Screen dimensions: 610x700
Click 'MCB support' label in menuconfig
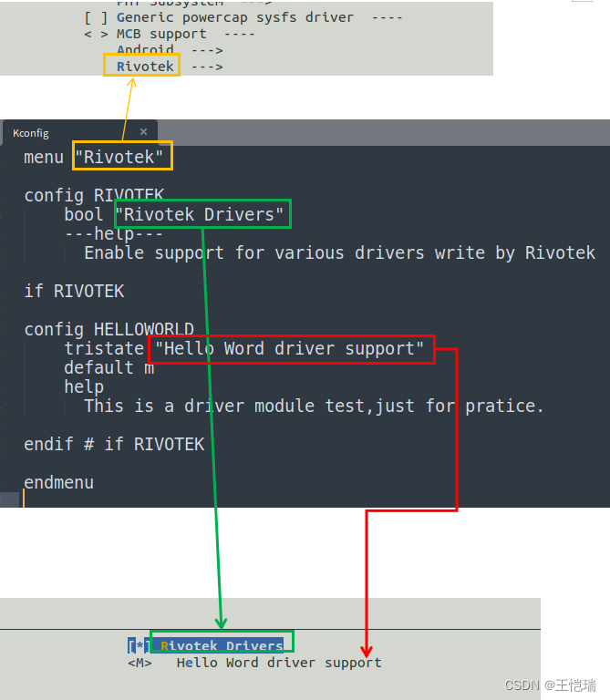161,34
